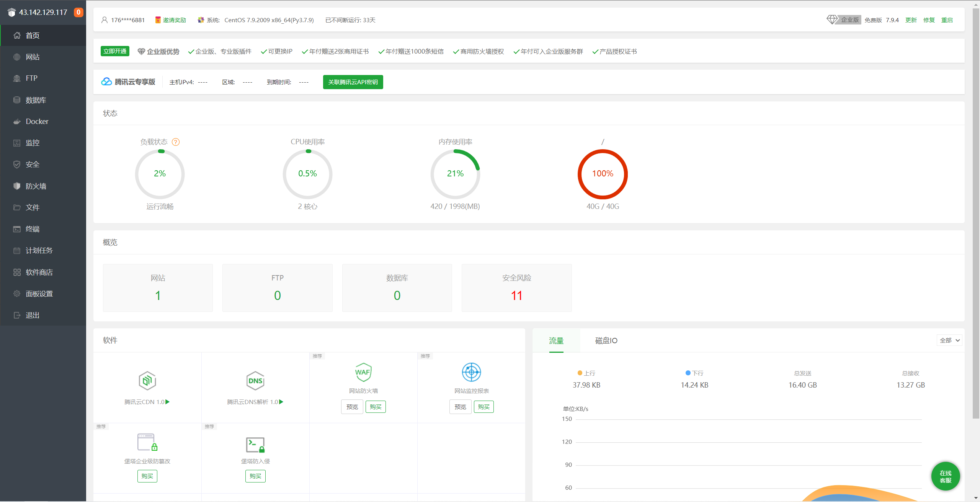Click the 安全风险 overview card showing 11
Image resolution: width=980 pixels, height=502 pixels.
(x=516, y=288)
